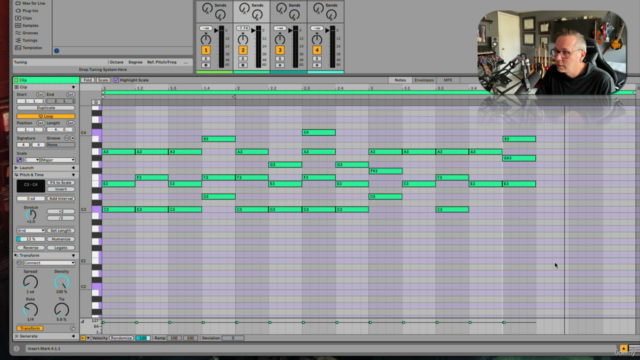
Task: Click the Send B knob on track 4
Action: (331, 15)
